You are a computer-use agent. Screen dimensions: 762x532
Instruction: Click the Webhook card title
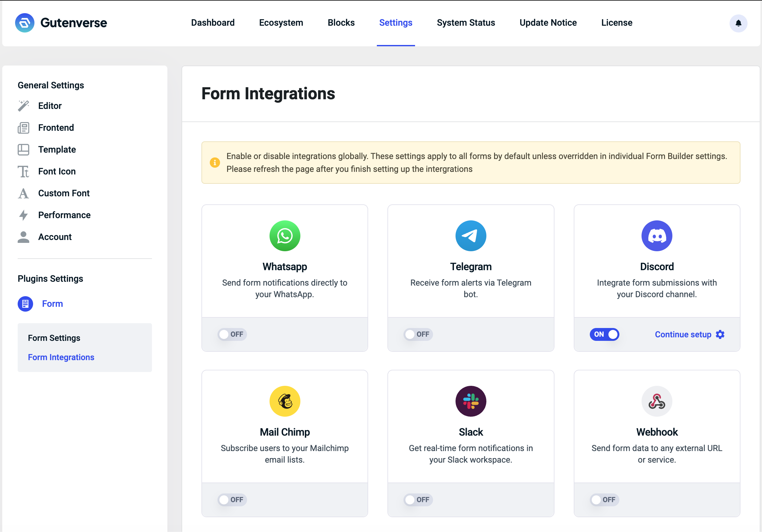[x=657, y=432]
